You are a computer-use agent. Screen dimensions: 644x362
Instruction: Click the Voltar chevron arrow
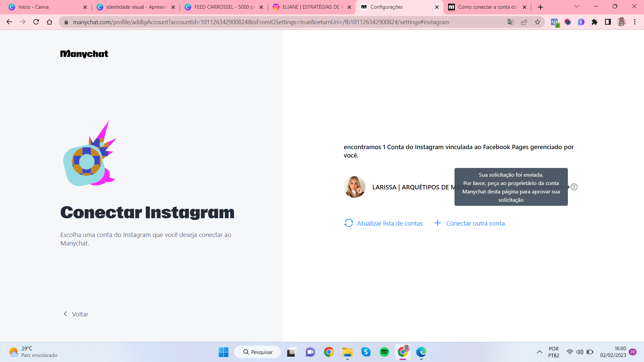[x=65, y=314]
